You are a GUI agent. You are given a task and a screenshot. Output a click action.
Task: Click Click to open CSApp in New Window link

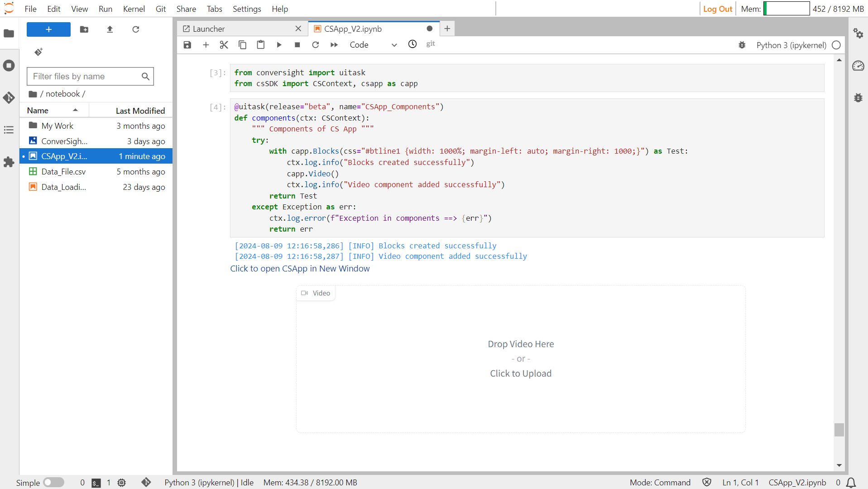click(300, 269)
